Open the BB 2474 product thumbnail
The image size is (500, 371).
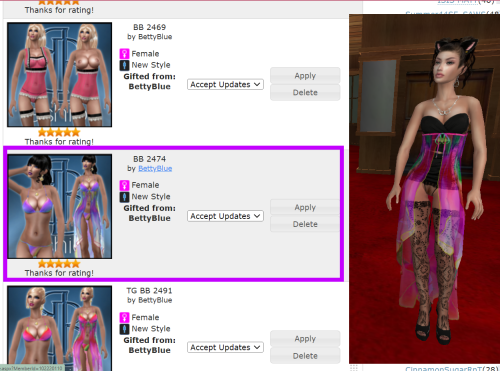tap(59, 206)
